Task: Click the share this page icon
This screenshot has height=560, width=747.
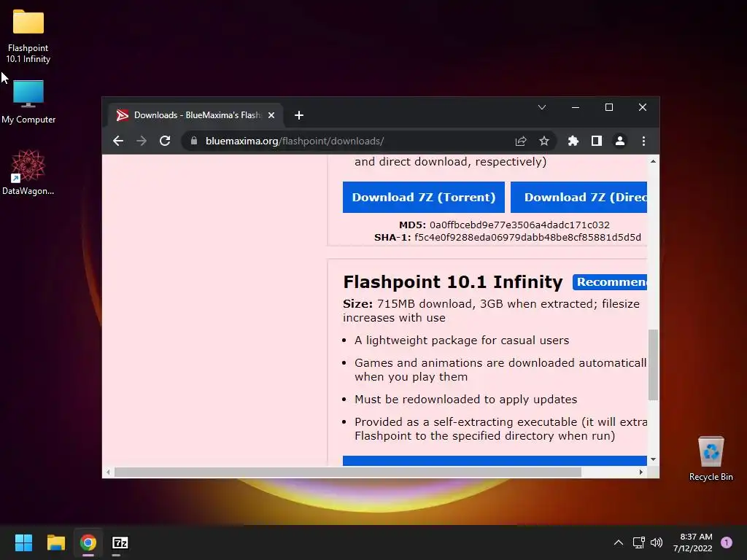Action: click(521, 141)
